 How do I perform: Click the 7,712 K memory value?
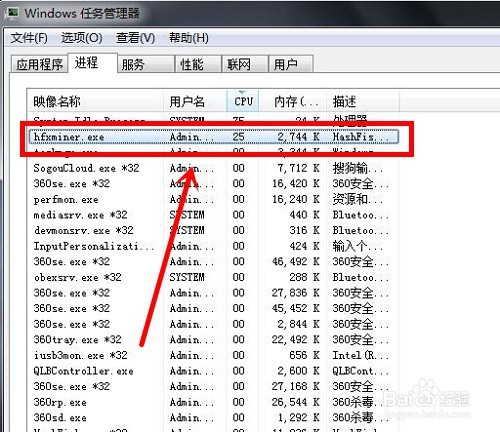(x=298, y=168)
